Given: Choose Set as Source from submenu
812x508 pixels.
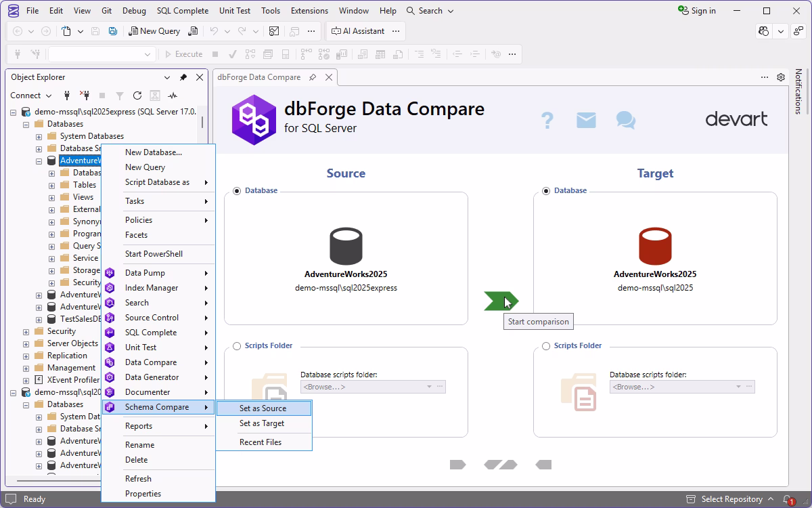Looking at the screenshot, I should point(264,408).
